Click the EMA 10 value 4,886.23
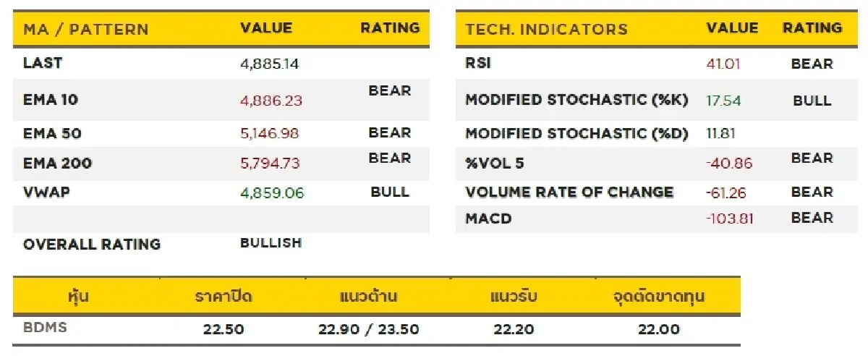 click(271, 101)
